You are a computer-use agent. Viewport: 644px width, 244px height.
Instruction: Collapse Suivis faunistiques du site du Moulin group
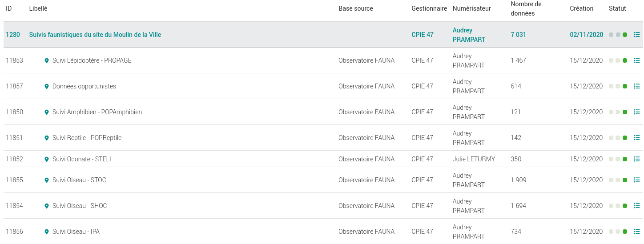(x=95, y=35)
